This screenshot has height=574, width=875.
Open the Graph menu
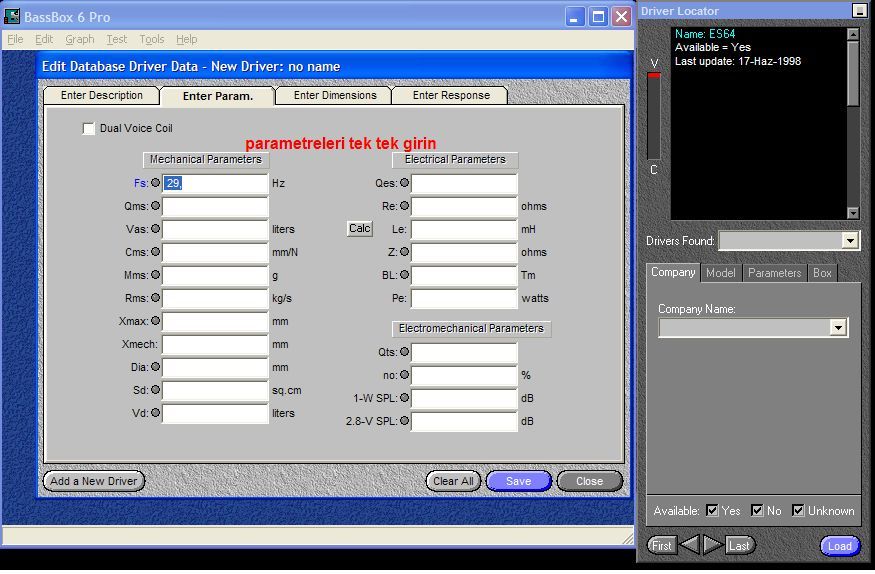[x=80, y=39]
